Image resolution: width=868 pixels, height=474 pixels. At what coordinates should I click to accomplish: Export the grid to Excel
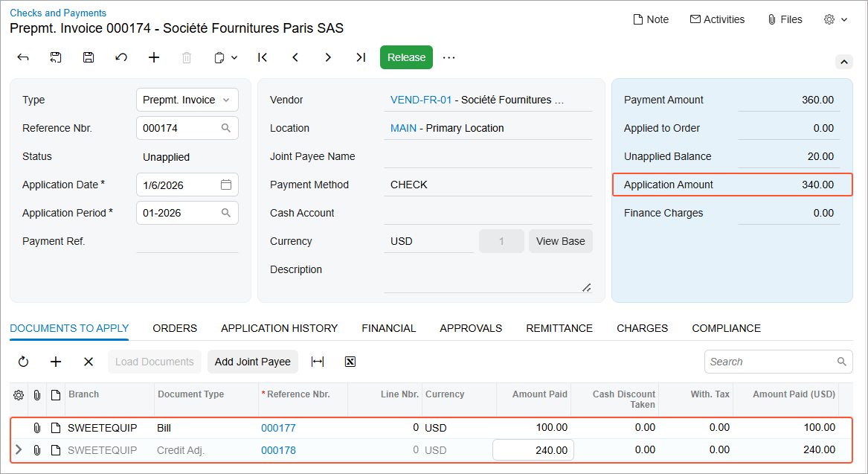pyautogui.click(x=350, y=362)
